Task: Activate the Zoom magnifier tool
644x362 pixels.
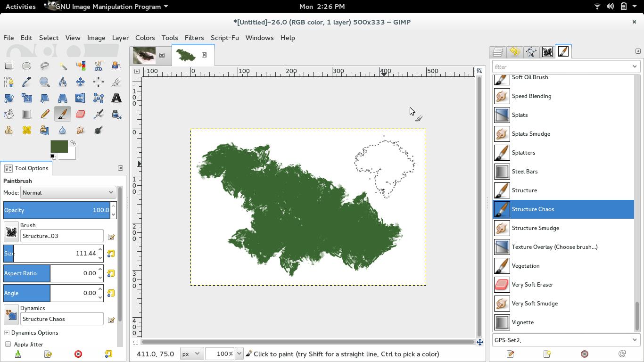Action: (45, 82)
